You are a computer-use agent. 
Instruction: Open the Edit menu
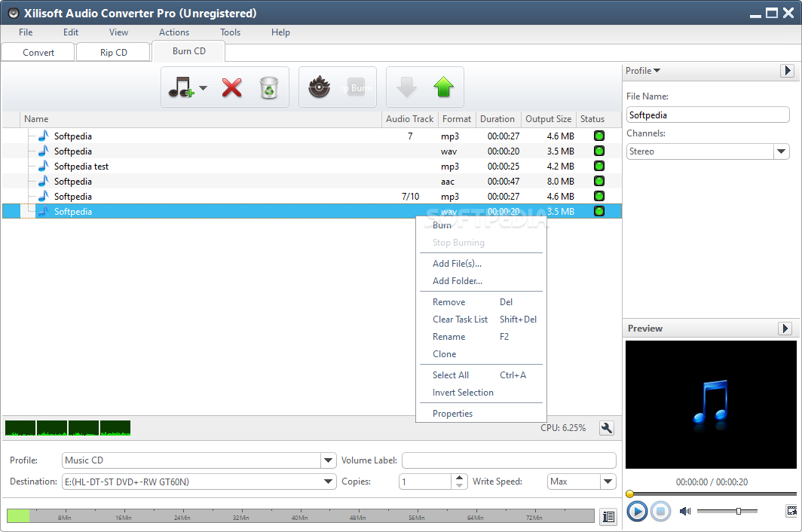pos(71,32)
